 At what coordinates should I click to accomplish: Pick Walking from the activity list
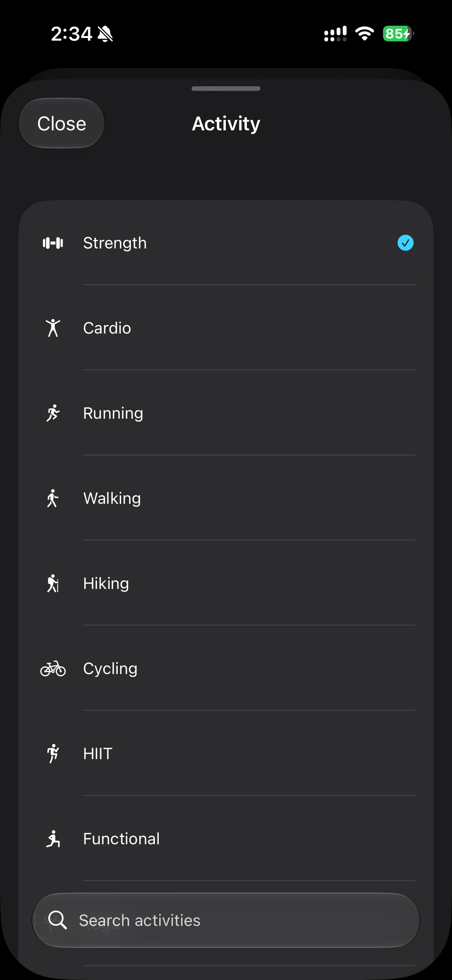click(x=226, y=498)
